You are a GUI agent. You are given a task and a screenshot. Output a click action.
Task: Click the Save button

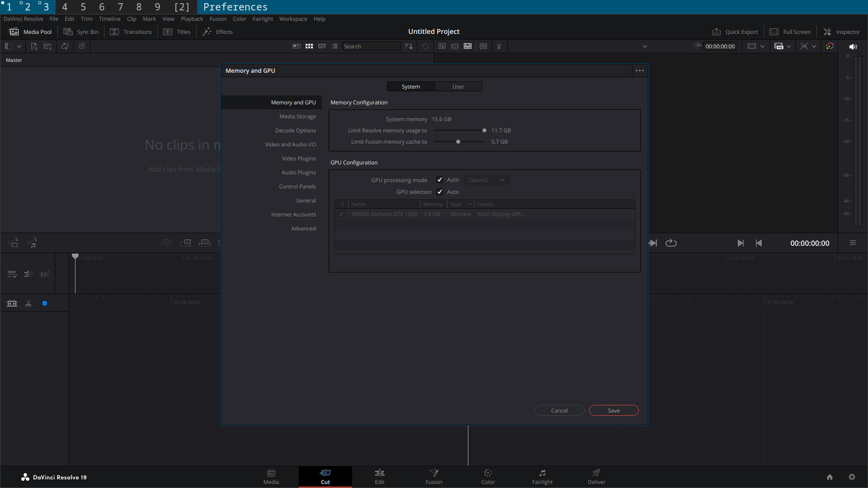tap(613, 410)
